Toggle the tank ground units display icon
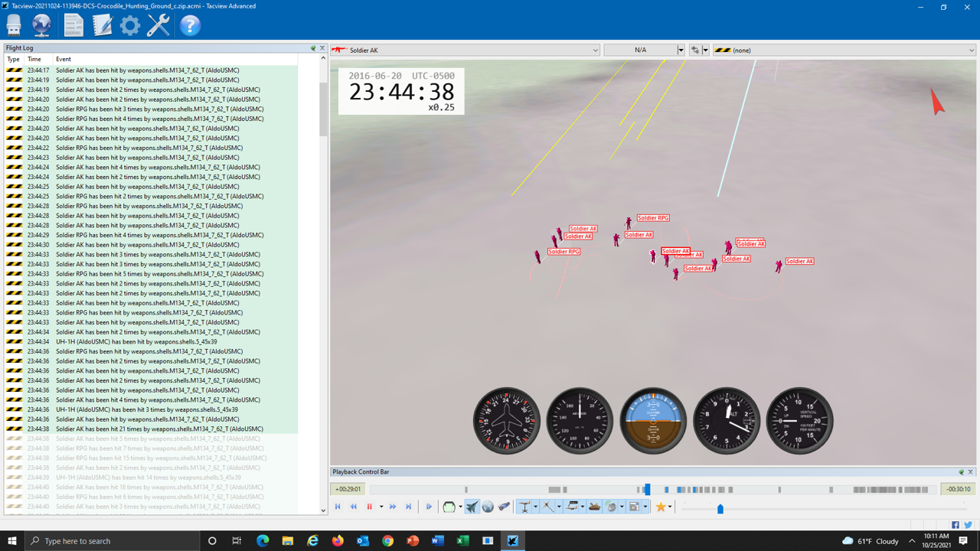The width and height of the screenshot is (980, 551). [594, 507]
